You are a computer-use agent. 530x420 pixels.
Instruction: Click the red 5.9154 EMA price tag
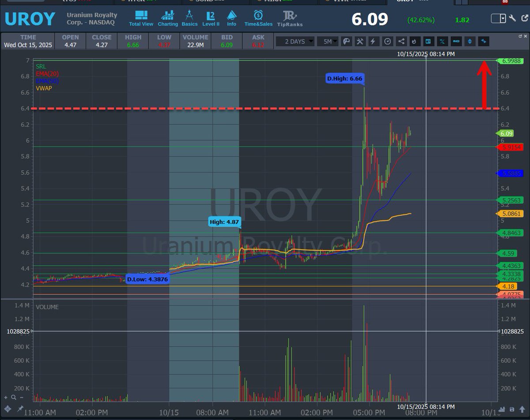[x=510, y=147]
